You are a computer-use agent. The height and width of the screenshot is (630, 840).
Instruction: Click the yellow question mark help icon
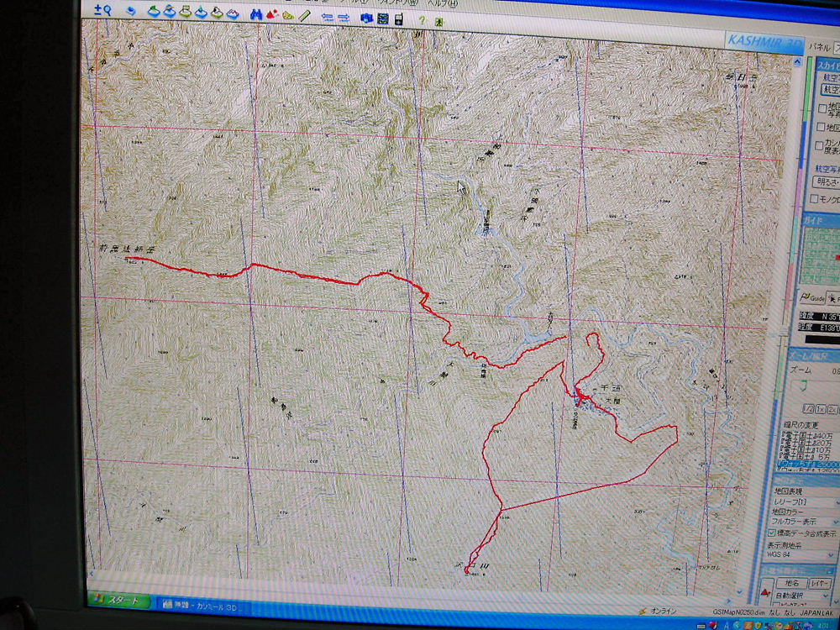pos(421,20)
